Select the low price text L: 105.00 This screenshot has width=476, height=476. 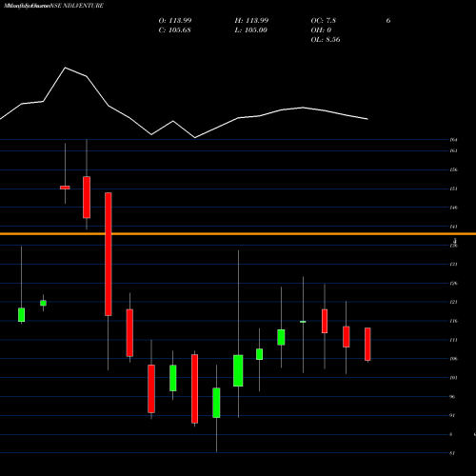[250, 30]
